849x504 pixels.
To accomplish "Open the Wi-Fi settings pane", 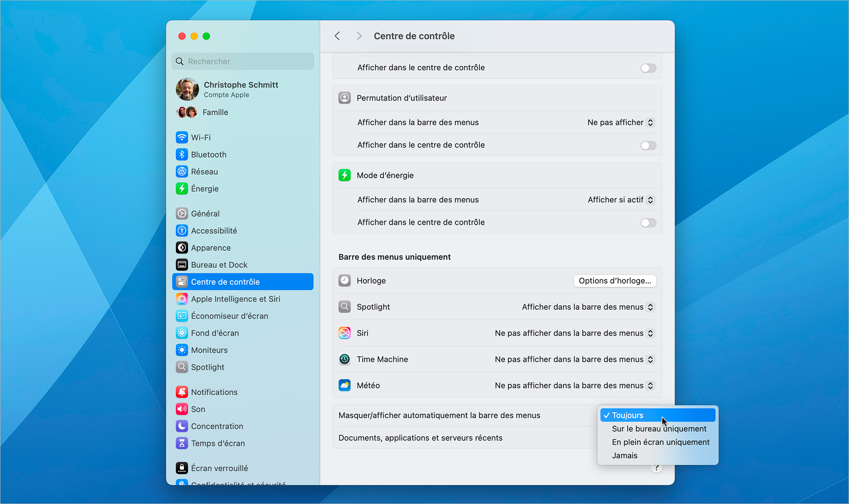I will point(200,137).
